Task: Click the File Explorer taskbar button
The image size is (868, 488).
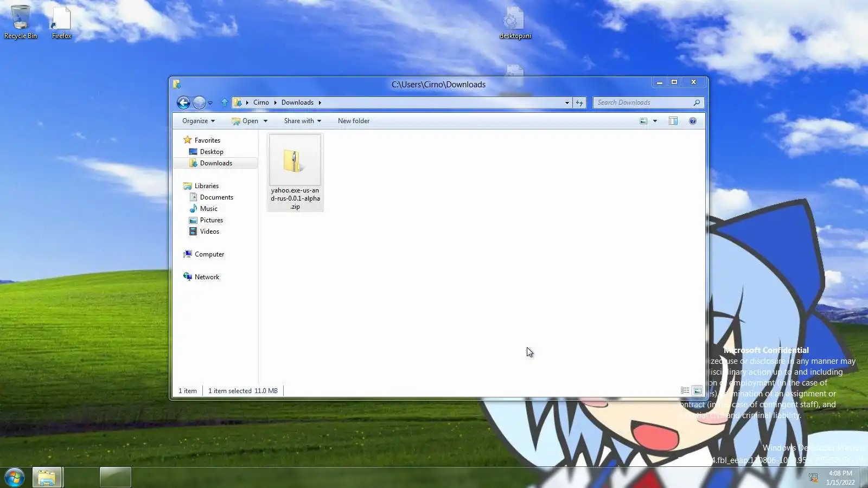Action: [47, 478]
